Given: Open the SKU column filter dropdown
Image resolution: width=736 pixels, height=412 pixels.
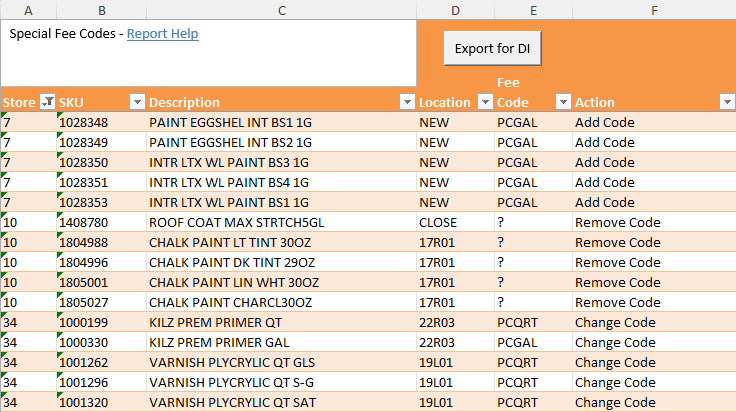Looking at the screenshot, I should pyautogui.click(x=137, y=101).
